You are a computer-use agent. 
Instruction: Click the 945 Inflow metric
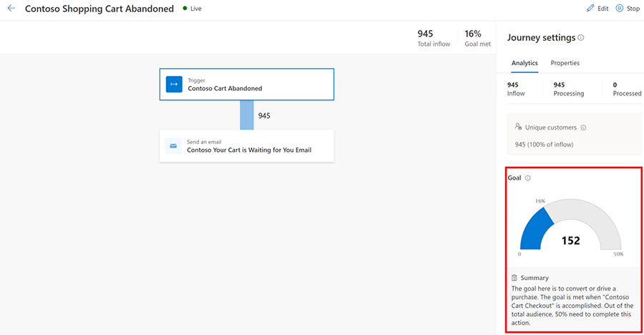[516, 89]
